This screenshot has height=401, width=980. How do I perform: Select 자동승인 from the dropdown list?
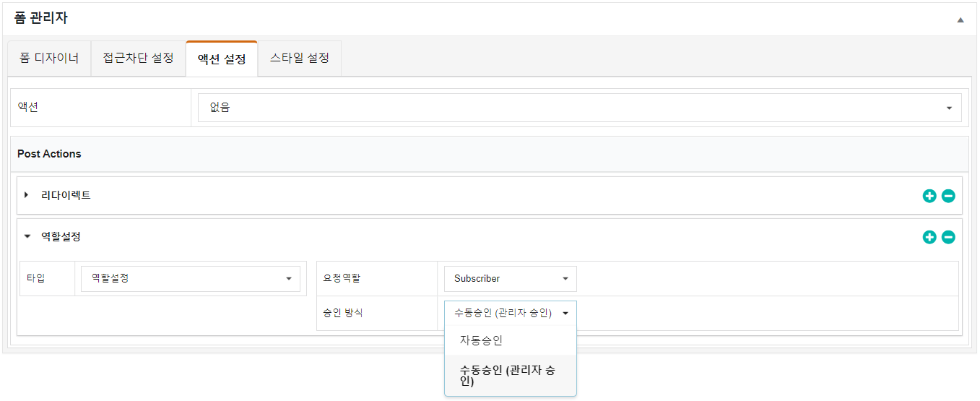tap(481, 340)
